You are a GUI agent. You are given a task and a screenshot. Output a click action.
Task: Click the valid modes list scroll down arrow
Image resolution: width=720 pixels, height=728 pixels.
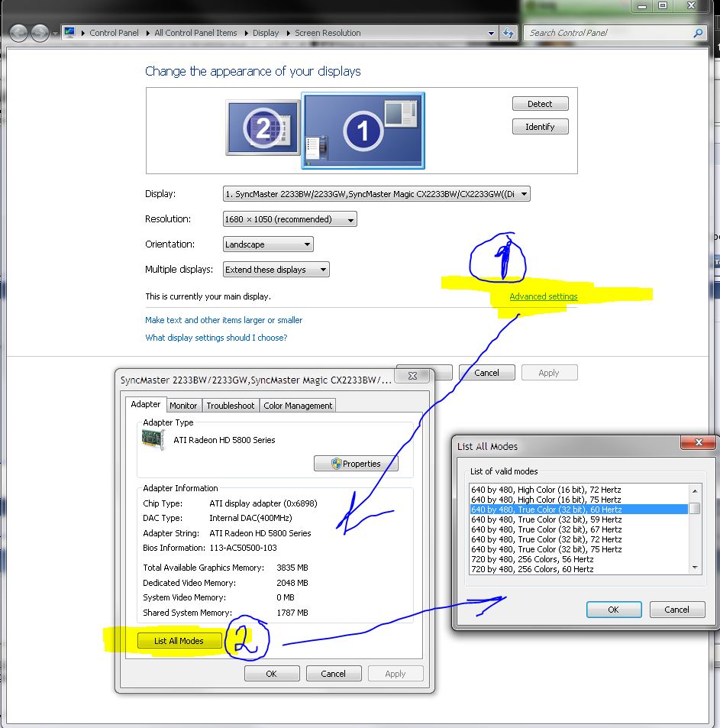coord(695,568)
